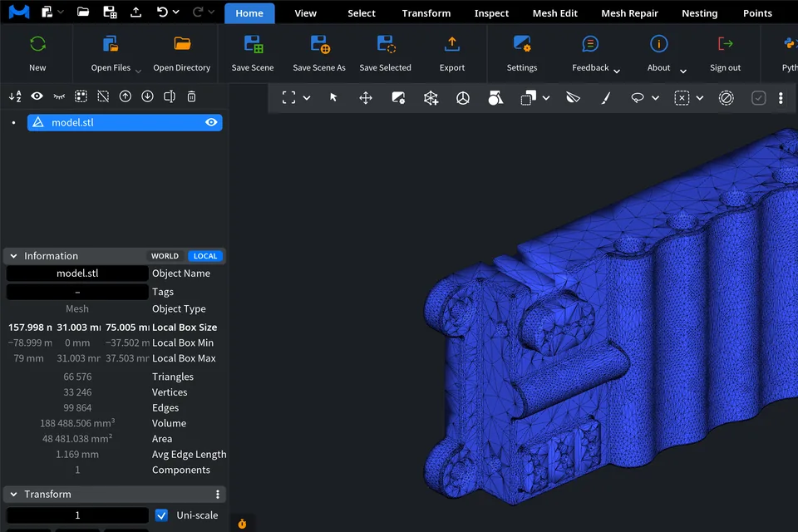
Task: Click the scale value field showing 1
Action: [x=77, y=515]
